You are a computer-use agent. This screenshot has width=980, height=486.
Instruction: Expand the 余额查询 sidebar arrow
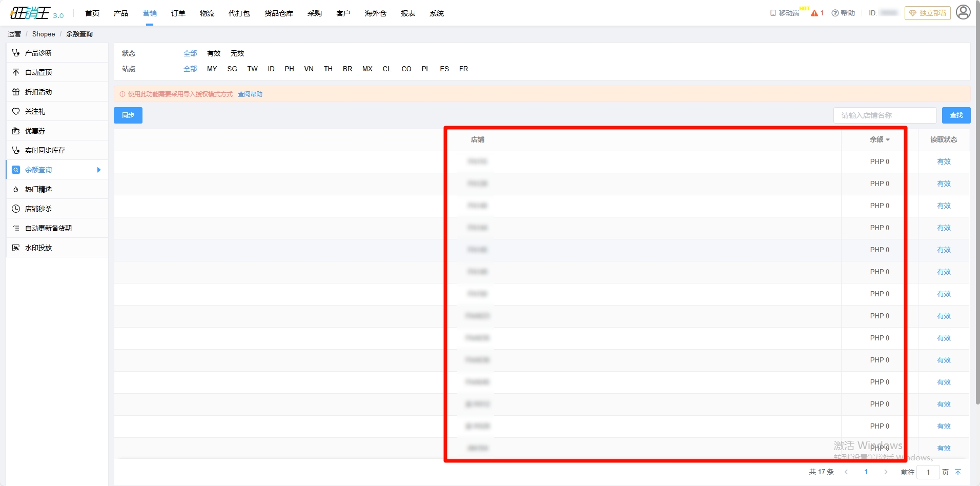tap(99, 170)
